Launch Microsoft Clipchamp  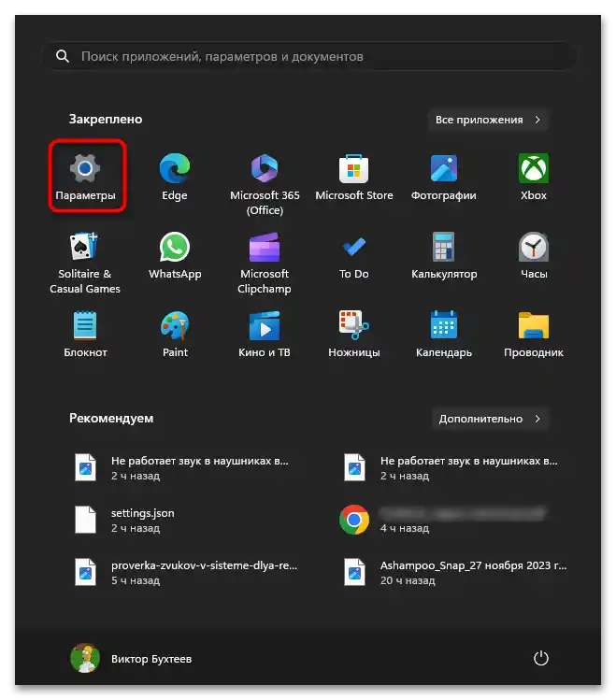coord(265,263)
